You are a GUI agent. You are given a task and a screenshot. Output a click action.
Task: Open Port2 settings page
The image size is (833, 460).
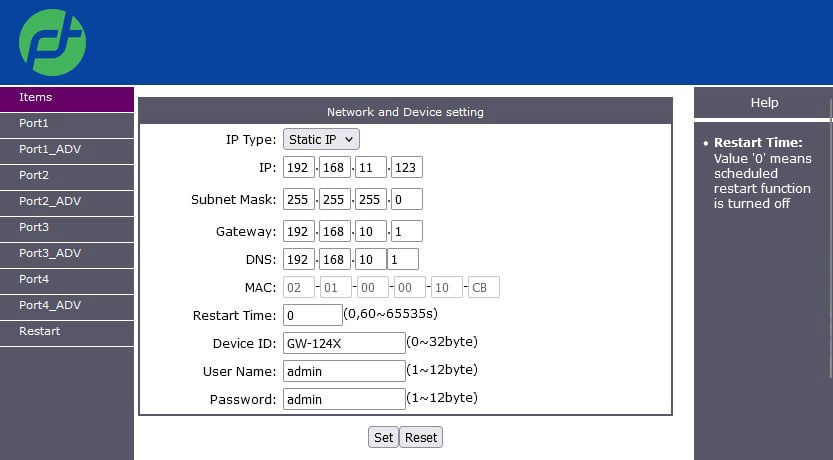[x=66, y=176]
